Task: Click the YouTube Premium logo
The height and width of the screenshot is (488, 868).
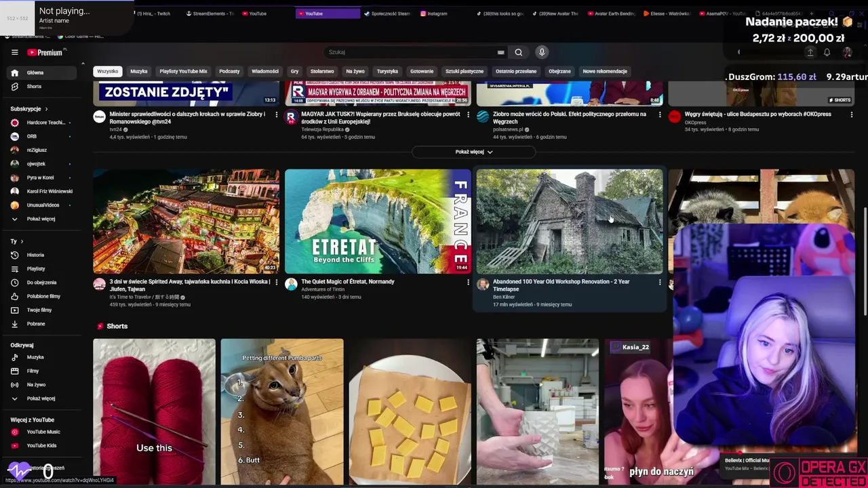Action: tap(46, 52)
